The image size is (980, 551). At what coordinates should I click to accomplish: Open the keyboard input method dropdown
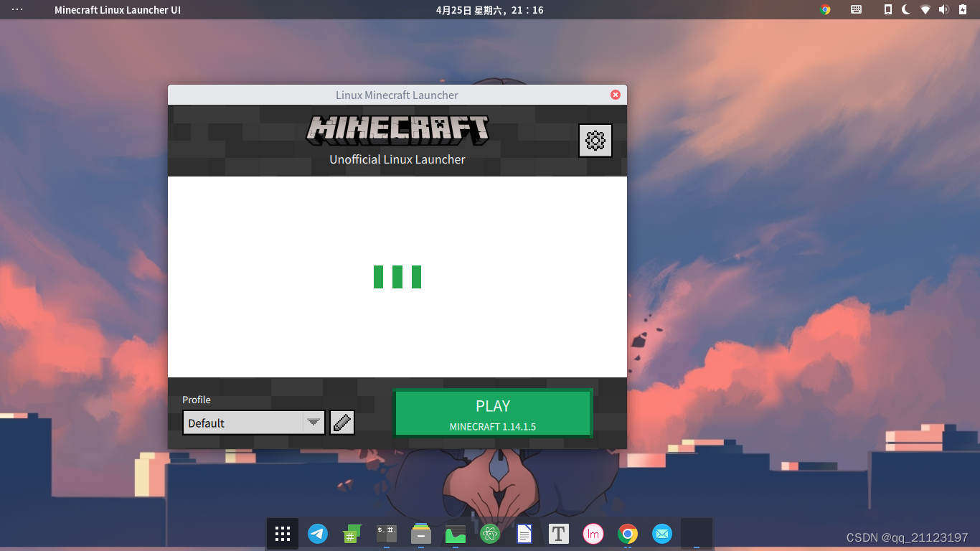tap(856, 9)
